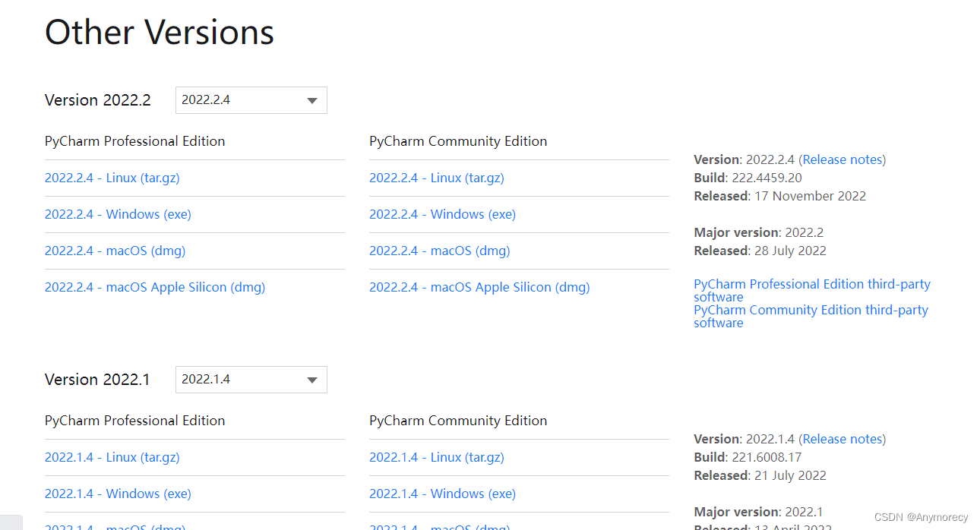Download Professional 2022.1.4 - Windows (exe)
The image size is (980, 530).
point(118,494)
